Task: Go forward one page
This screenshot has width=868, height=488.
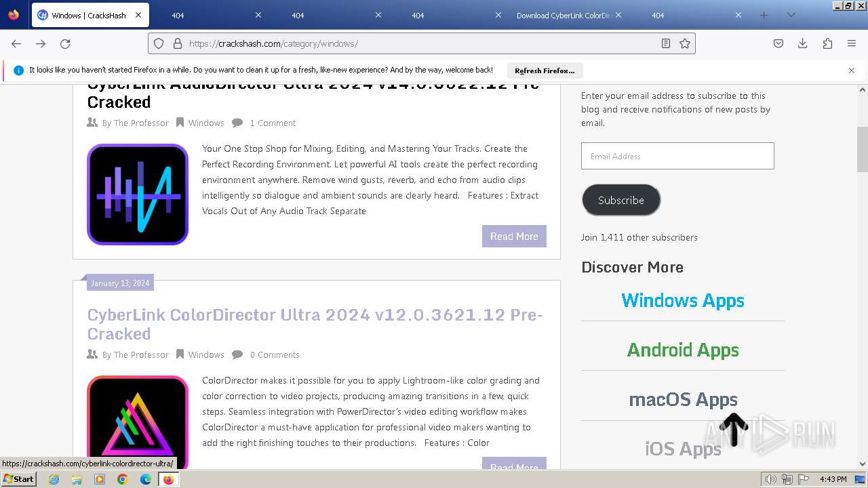Action: (x=41, y=43)
